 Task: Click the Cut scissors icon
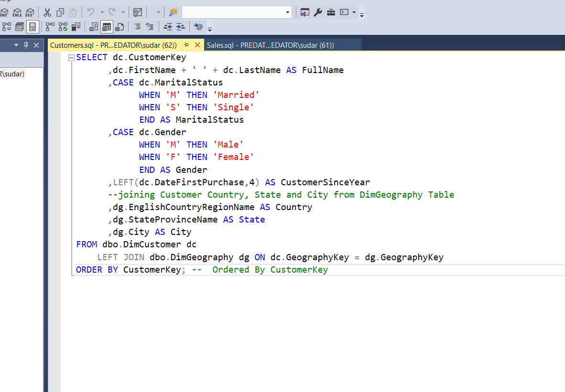coord(47,12)
